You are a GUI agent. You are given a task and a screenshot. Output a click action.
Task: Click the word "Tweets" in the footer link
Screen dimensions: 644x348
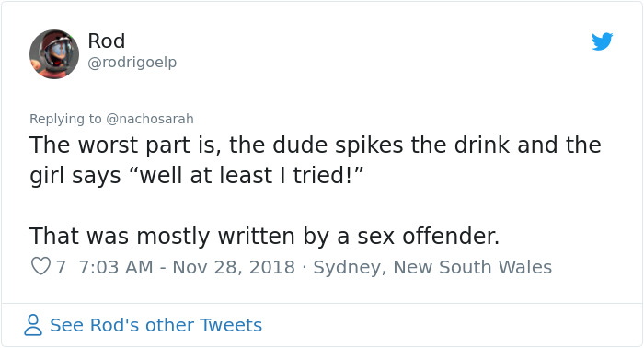[x=231, y=325]
